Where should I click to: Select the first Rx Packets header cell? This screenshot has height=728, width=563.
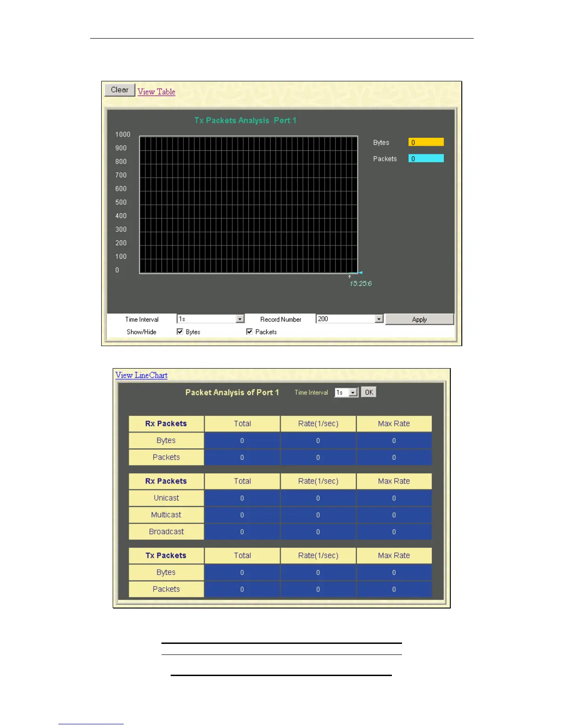point(166,424)
